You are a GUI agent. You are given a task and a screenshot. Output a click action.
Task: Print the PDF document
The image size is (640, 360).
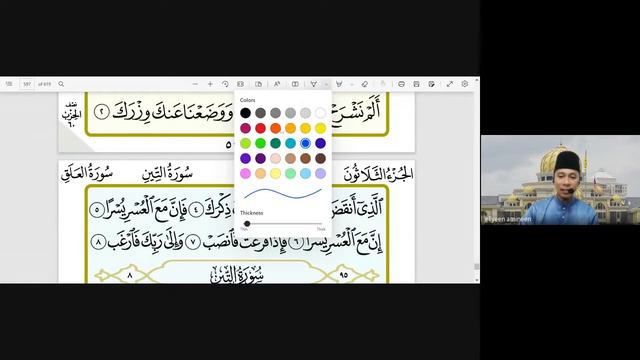pyautogui.click(x=401, y=84)
